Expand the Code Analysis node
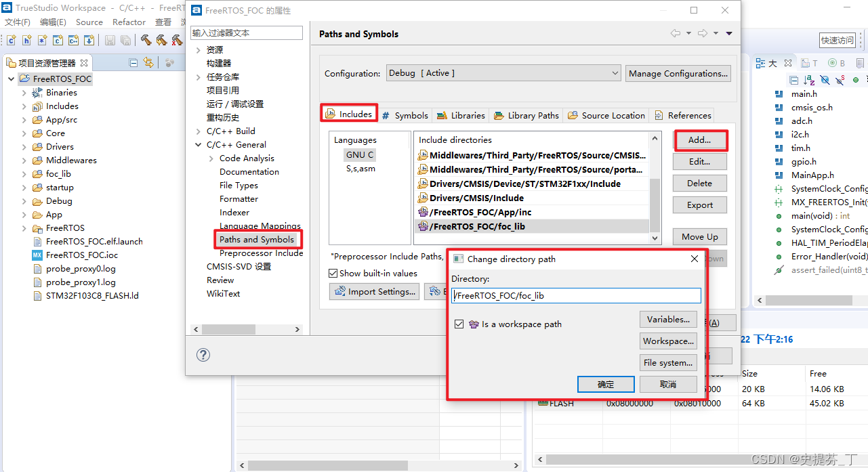 click(211, 158)
